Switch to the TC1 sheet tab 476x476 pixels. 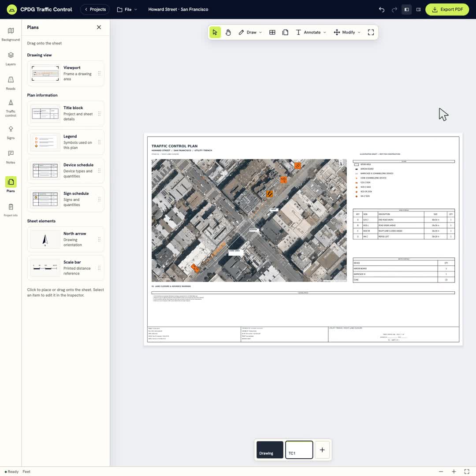pyautogui.click(x=299, y=450)
